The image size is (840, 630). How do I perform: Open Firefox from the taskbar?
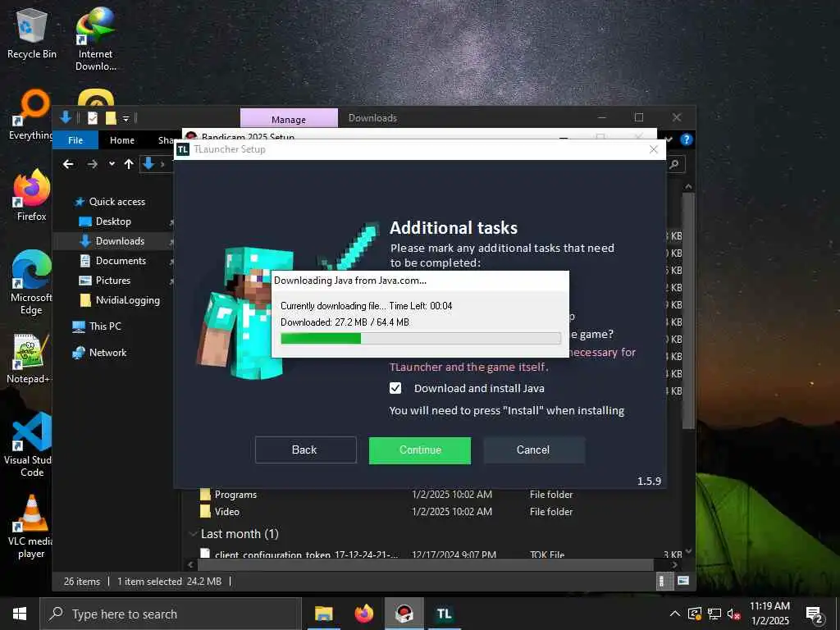click(x=363, y=614)
